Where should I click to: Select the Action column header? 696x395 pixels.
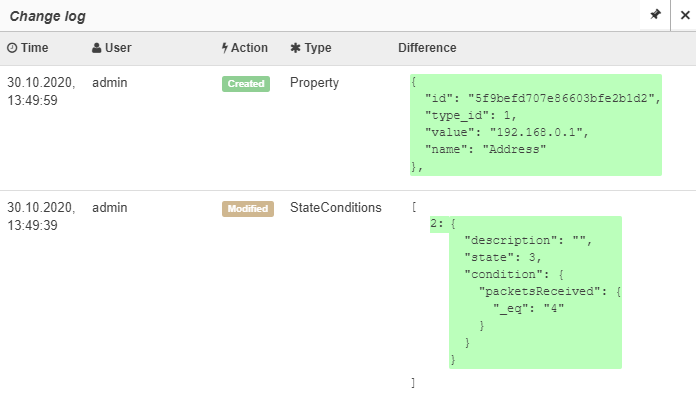(x=245, y=48)
